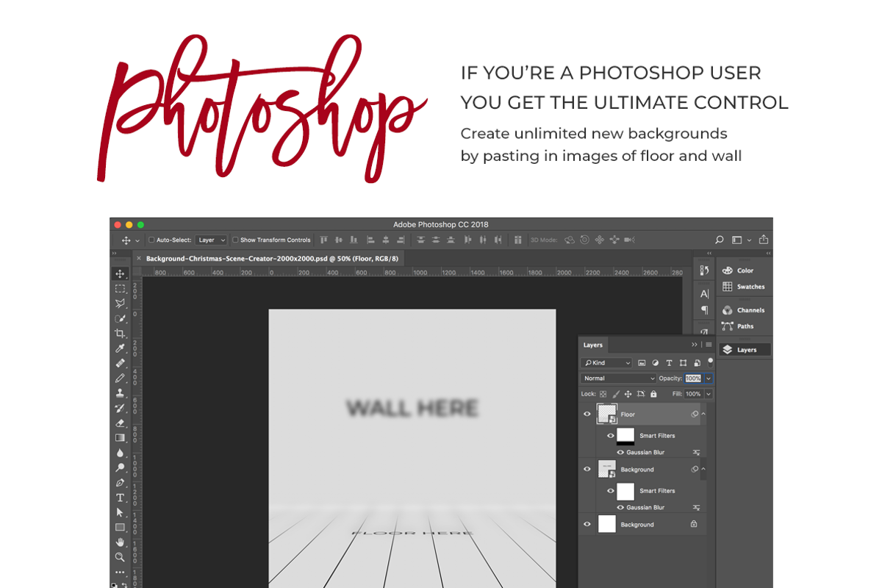Click the Lock position icon in Layers
The height and width of the screenshot is (588, 882).
[628, 394]
